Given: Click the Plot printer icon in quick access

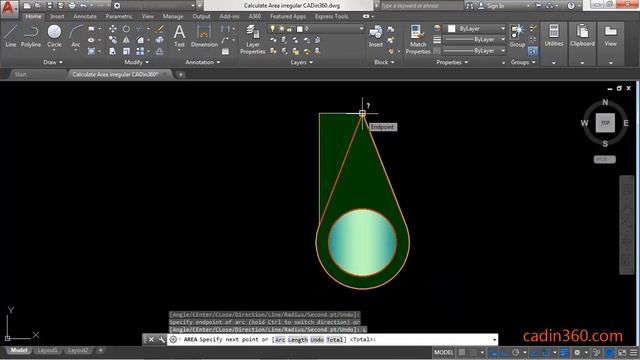Looking at the screenshot, I should click(72, 6).
